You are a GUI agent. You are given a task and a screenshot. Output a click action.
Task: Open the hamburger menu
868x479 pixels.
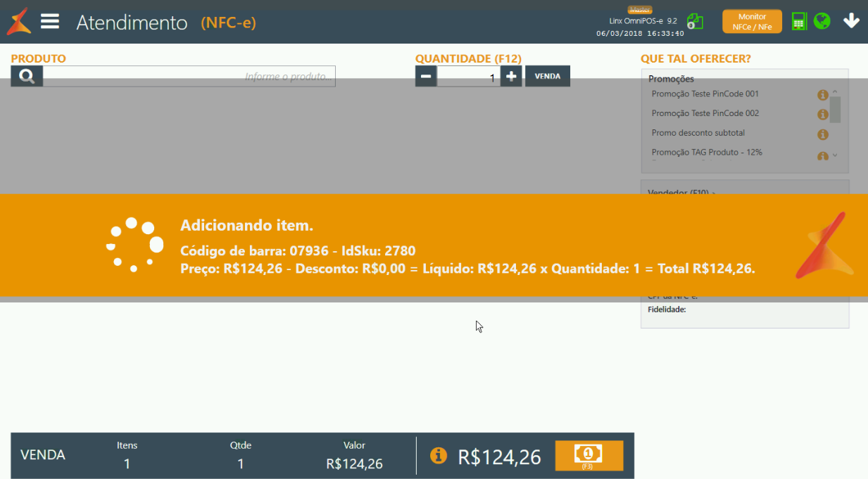(49, 21)
